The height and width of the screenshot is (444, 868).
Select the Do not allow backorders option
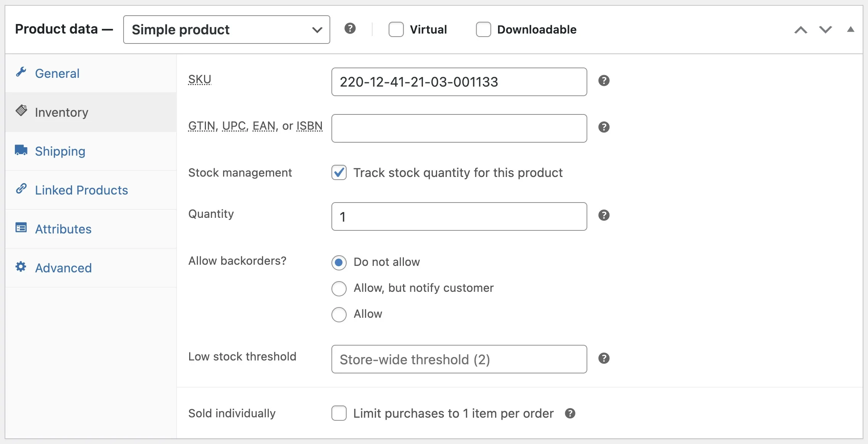point(339,262)
